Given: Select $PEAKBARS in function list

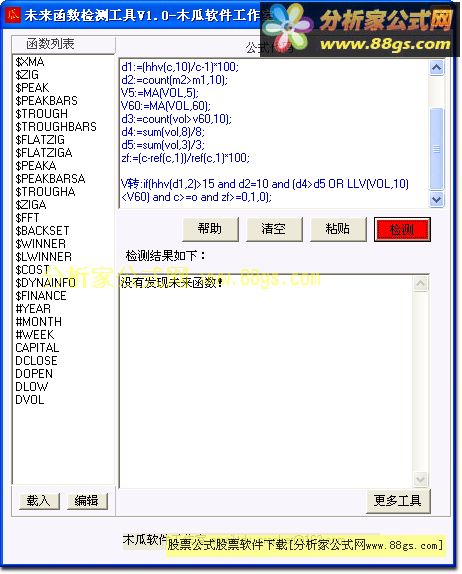Looking at the screenshot, I should click(x=46, y=101).
